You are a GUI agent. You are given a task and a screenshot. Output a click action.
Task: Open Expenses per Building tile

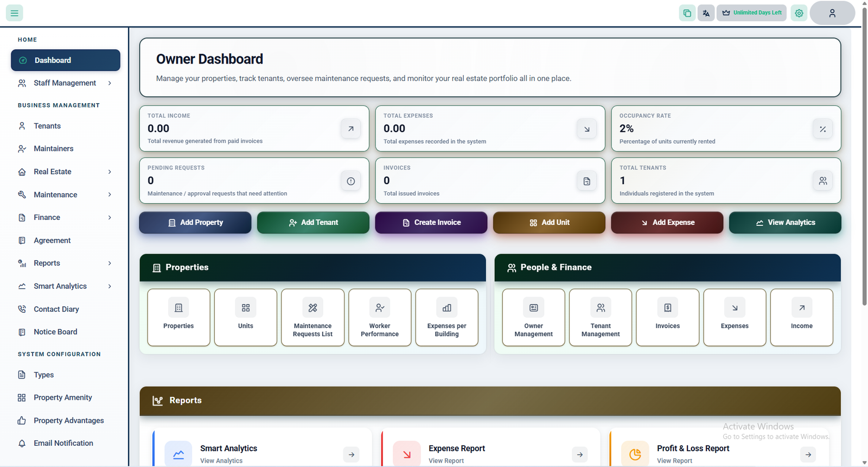447,317
